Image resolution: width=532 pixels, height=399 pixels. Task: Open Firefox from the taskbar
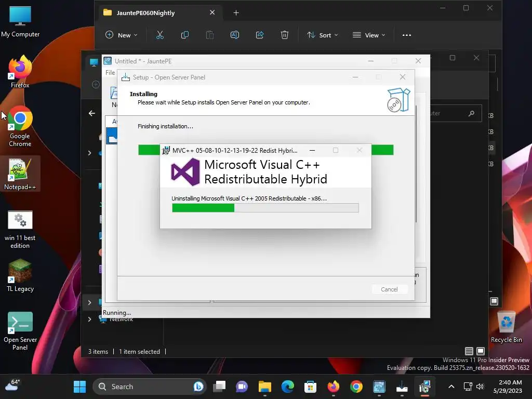(x=334, y=387)
